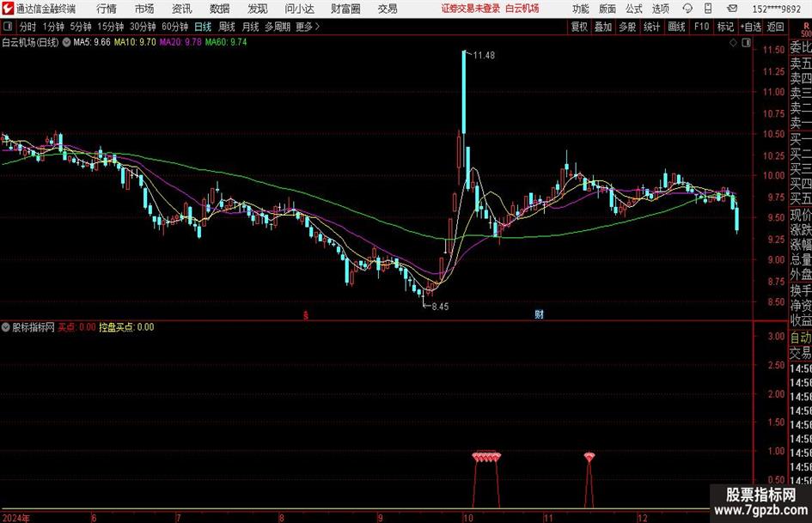The height and width of the screenshot is (523, 812).
Task: Open the 版面 menu
Action: (607, 9)
